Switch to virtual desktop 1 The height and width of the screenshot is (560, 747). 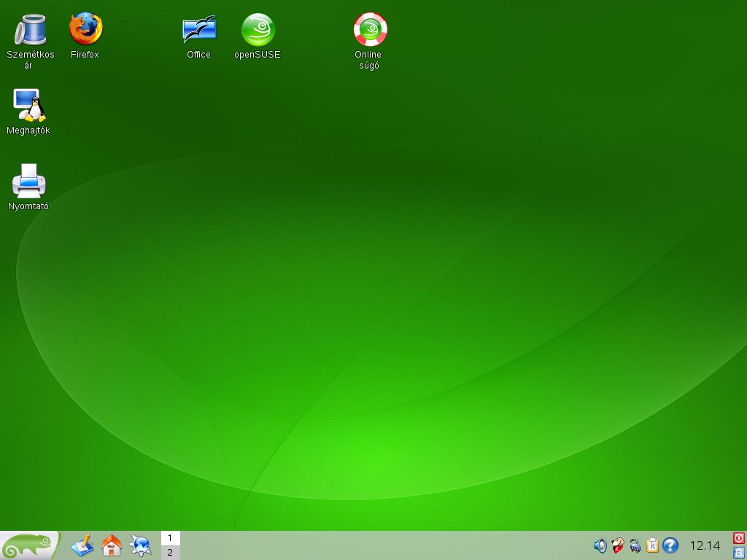[x=170, y=538]
